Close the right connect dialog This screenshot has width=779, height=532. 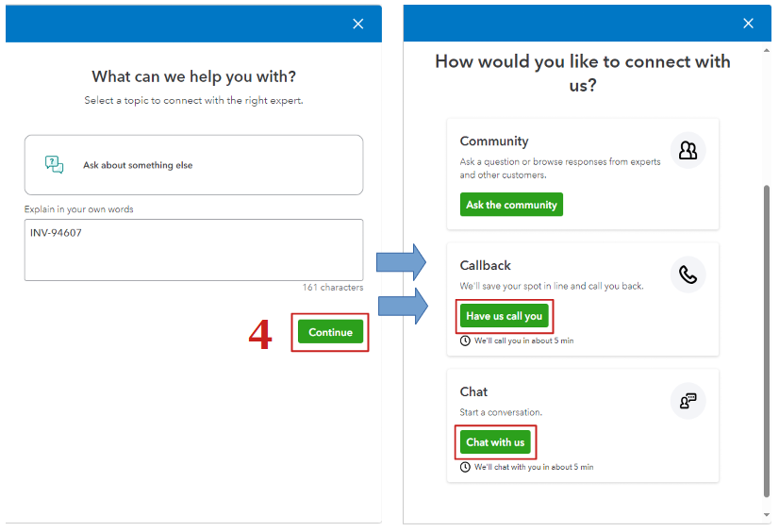(x=749, y=24)
